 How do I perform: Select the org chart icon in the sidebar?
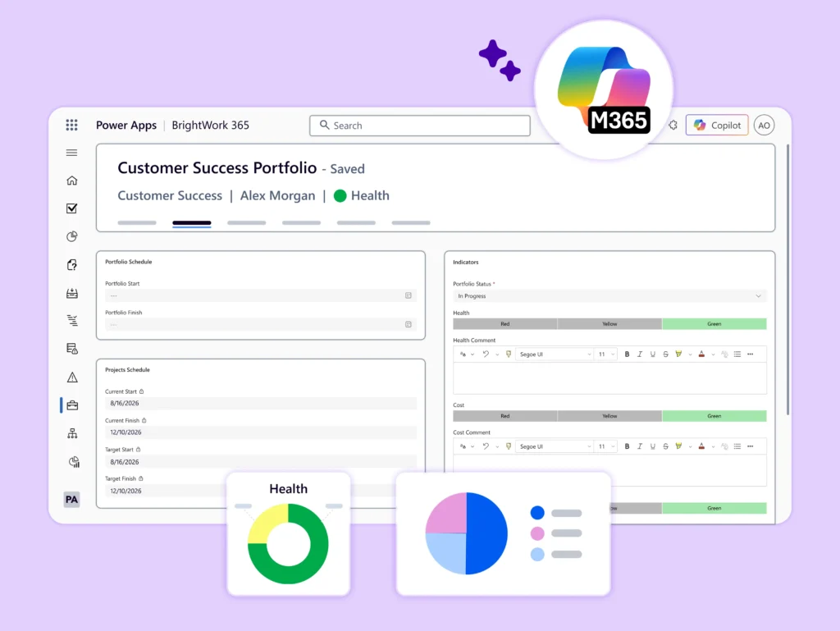click(x=71, y=432)
